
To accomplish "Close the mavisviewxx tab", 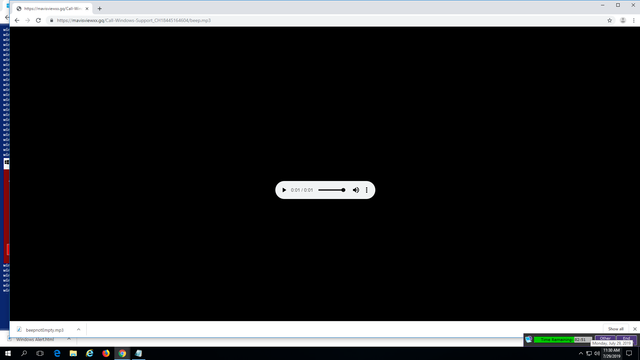I will click(x=87, y=9).
